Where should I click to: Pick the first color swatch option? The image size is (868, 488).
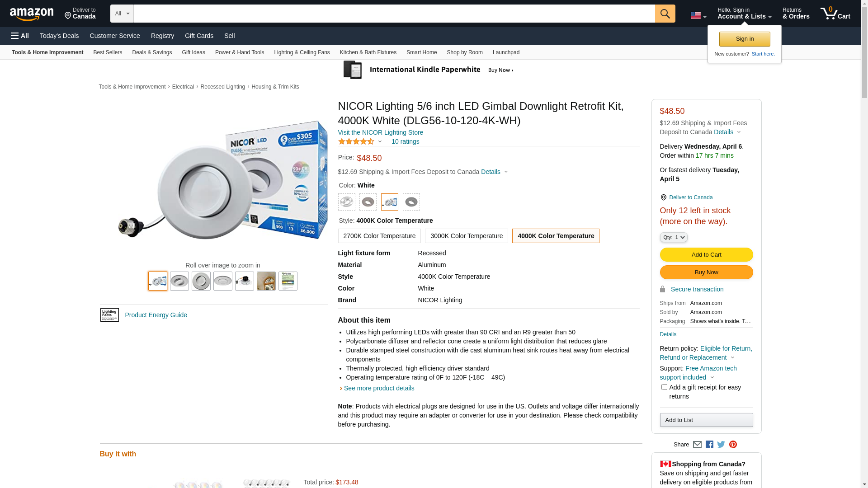coord(347,202)
